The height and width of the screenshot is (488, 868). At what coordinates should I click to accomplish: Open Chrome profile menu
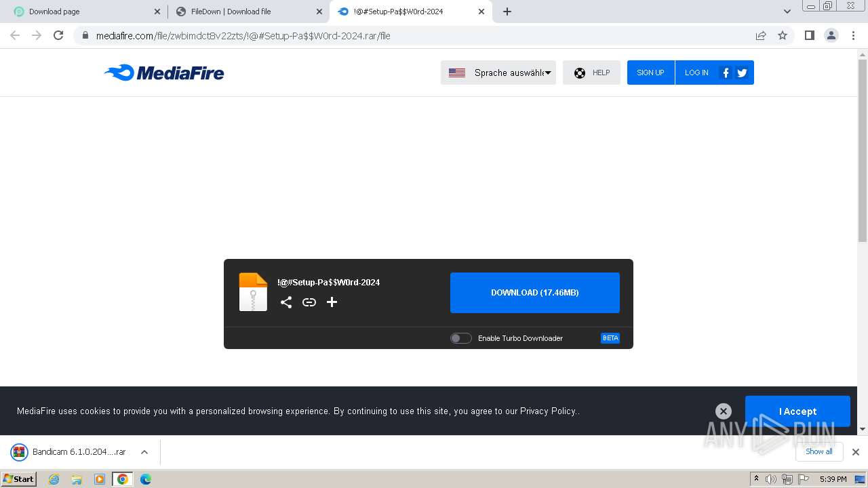tap(831, 35)
